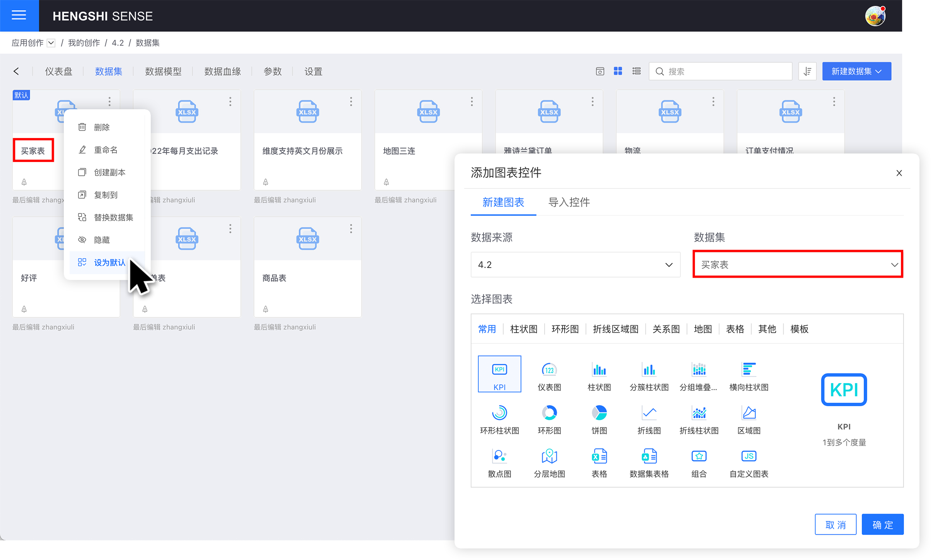Go to 我的创作 in breadcrumb
This screenshot has width=931, height=560.
84,43
